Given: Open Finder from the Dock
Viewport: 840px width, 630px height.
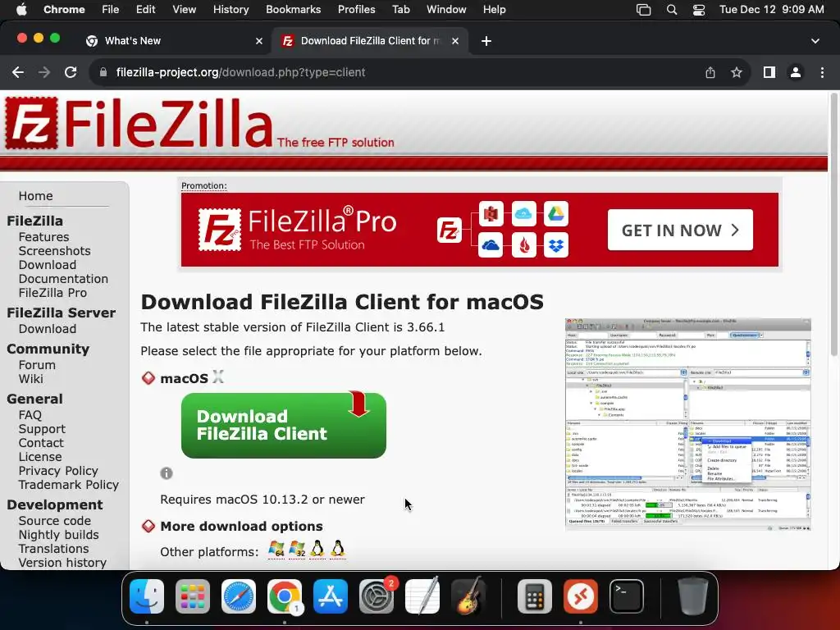Looking at the screenshot, I should (147, 596).
